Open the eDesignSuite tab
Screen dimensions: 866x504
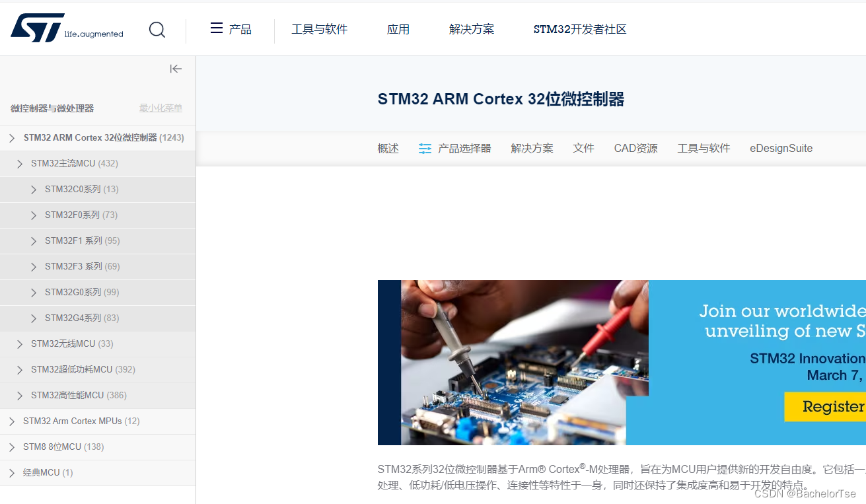781,148
